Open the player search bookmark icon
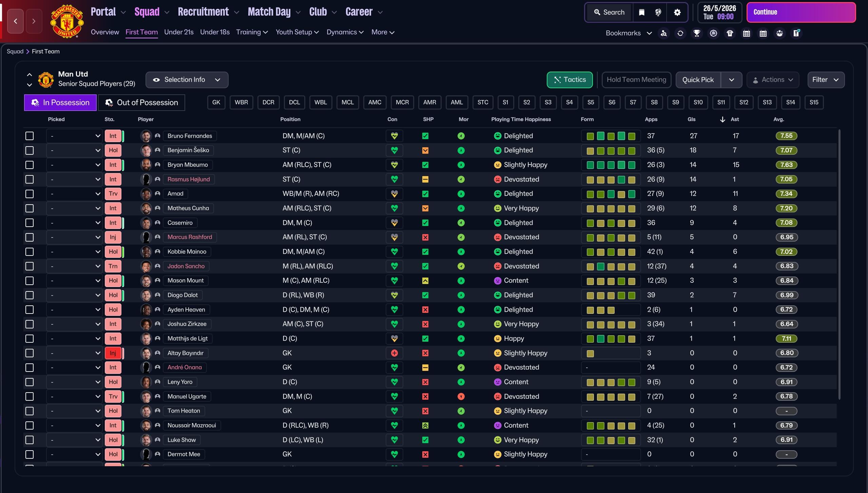Viewport: 868px width, 493px height. (x=664, y=33)
